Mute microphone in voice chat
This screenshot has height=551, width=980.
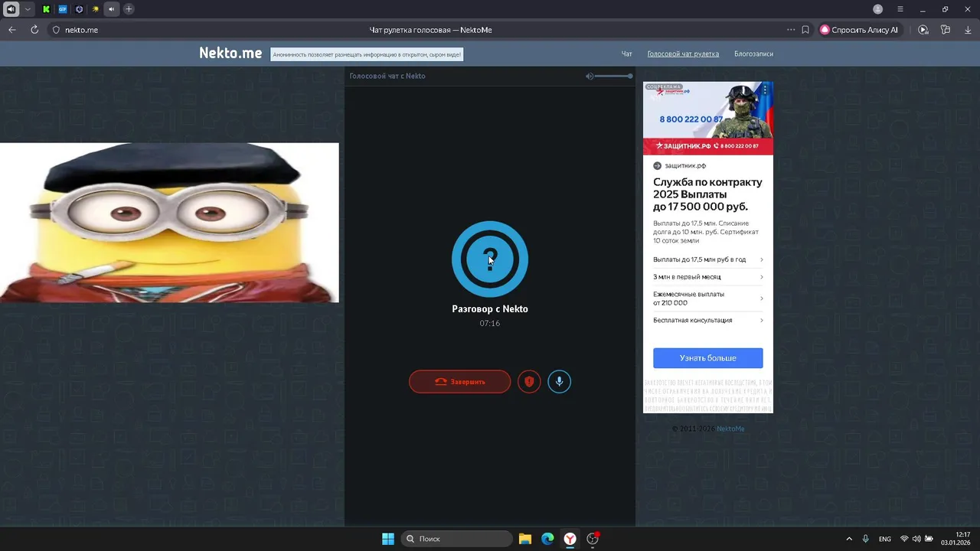tap(560, 382)
